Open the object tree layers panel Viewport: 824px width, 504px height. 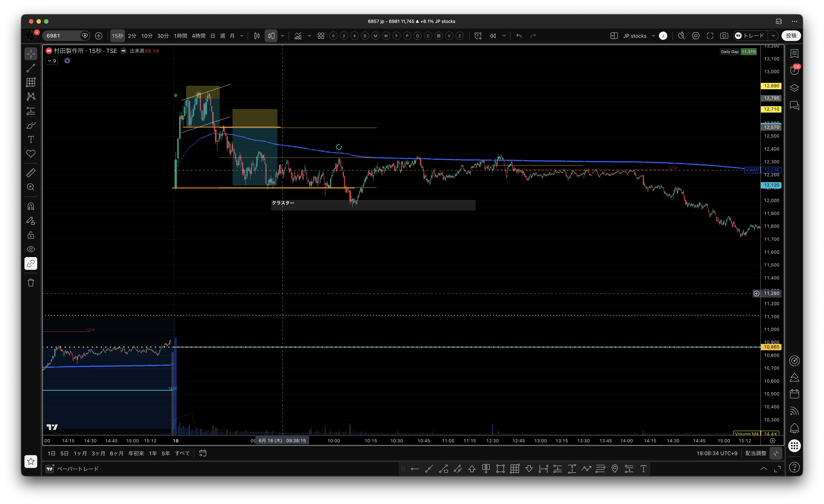[794, 88]
